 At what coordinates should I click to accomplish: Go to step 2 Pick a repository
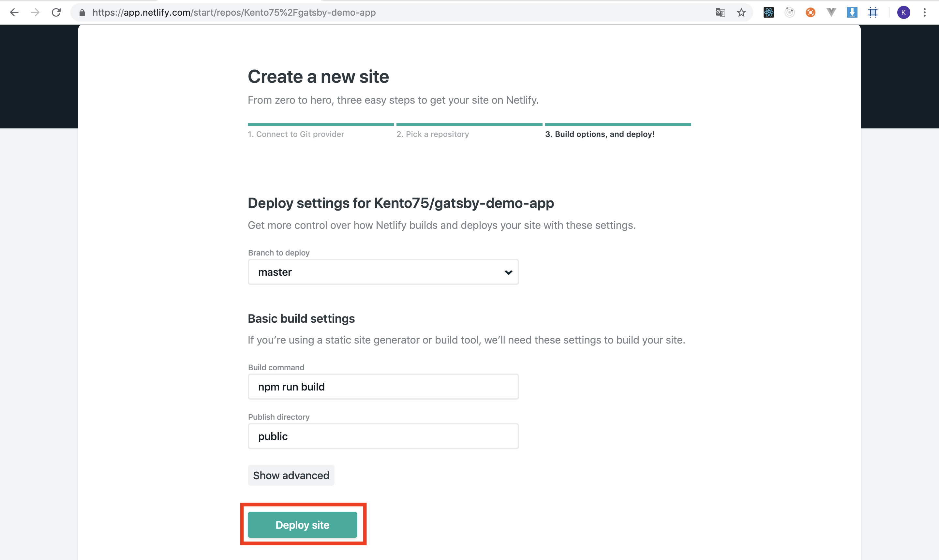pos(433,134)
